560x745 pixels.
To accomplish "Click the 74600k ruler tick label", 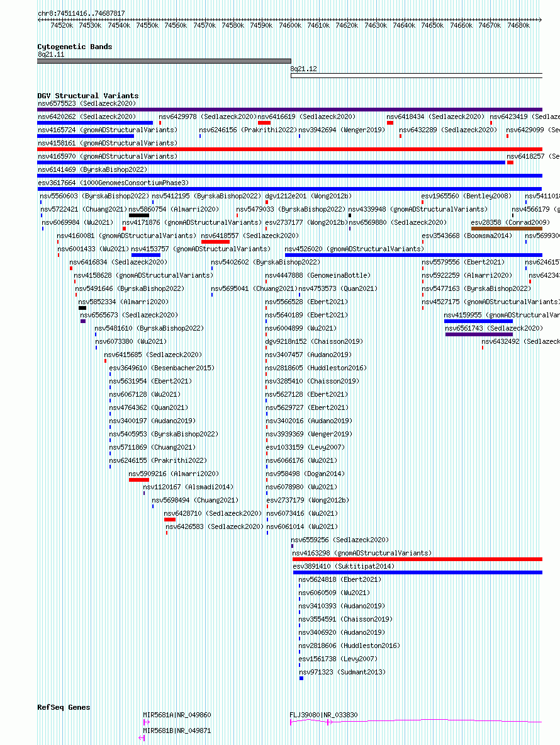I will [290, 26].
